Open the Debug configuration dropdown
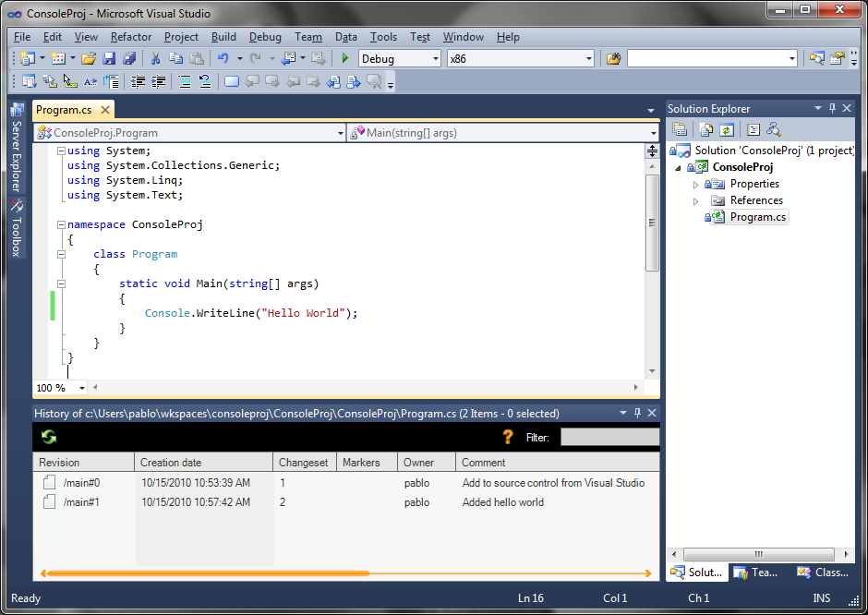868x615 pixels. click(x=435, y=59)
